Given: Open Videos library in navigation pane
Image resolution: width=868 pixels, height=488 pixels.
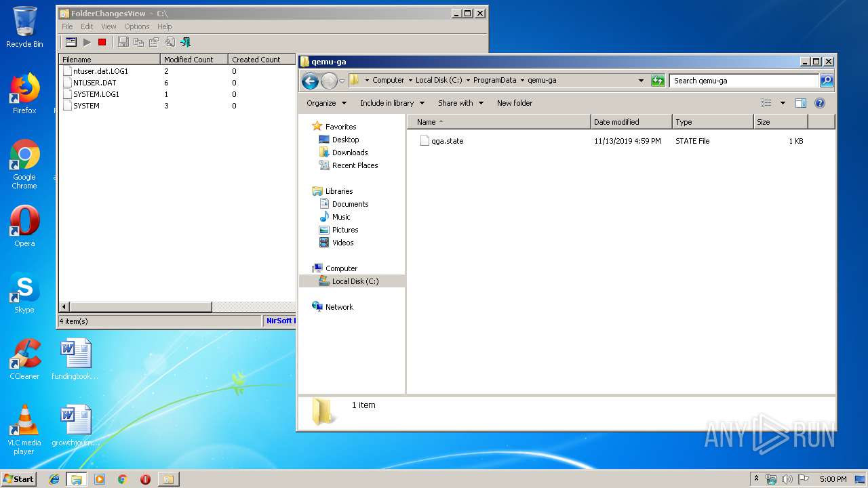Looking at the screenshot, I should (342, 243).
